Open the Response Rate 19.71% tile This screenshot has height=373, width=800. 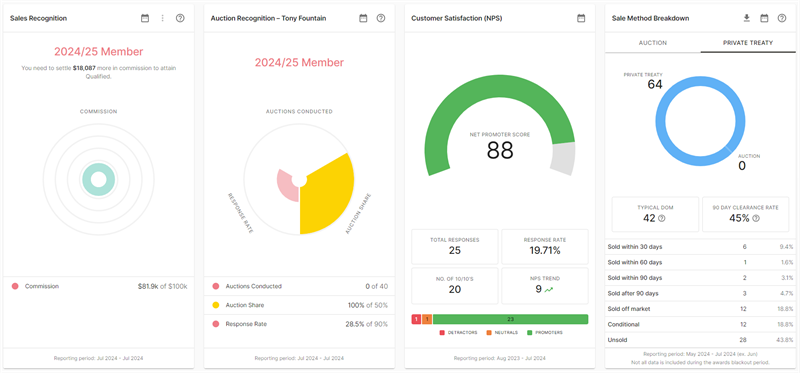click(x=545, y=246)
